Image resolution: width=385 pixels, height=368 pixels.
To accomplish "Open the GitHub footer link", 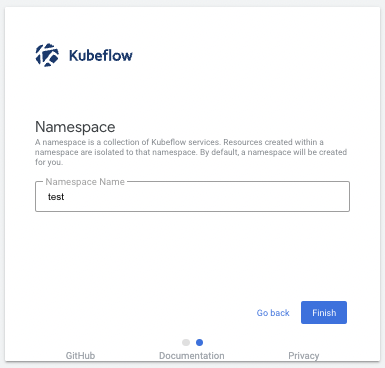I will [80, 356].
